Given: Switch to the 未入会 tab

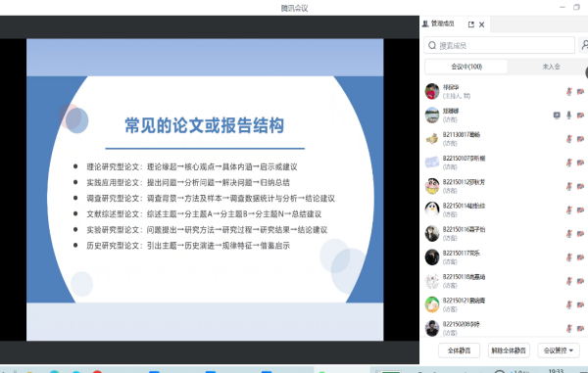Looking at the screenshot, I should click(x=551, y=67).
